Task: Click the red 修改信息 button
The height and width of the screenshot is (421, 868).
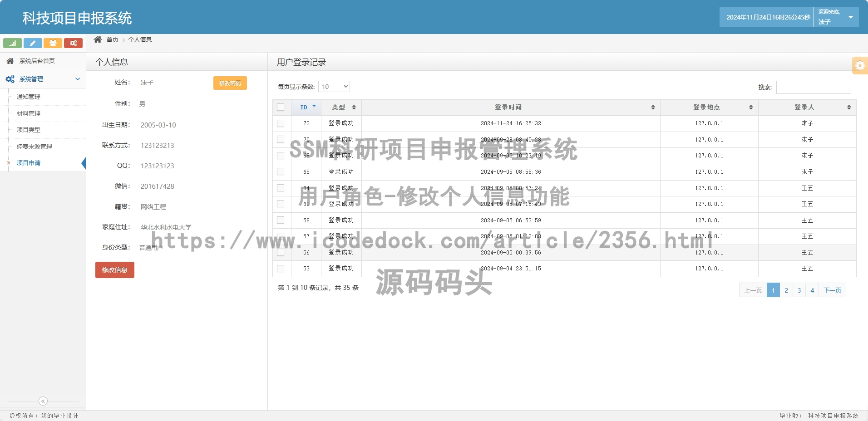Action: click(115, 270)
